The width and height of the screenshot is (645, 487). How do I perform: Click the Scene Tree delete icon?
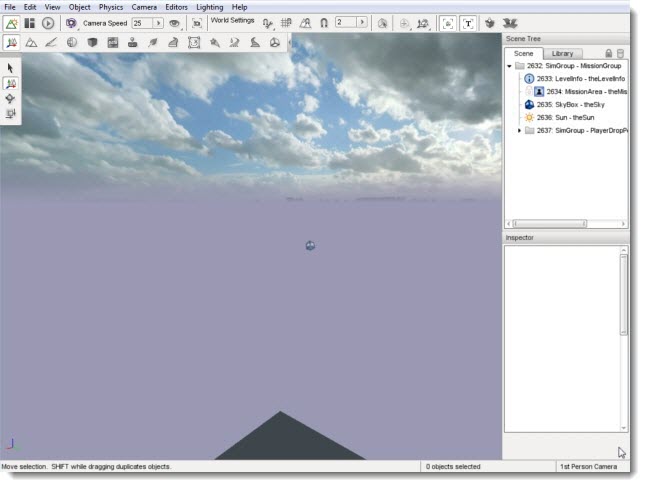tap(621, 53)
